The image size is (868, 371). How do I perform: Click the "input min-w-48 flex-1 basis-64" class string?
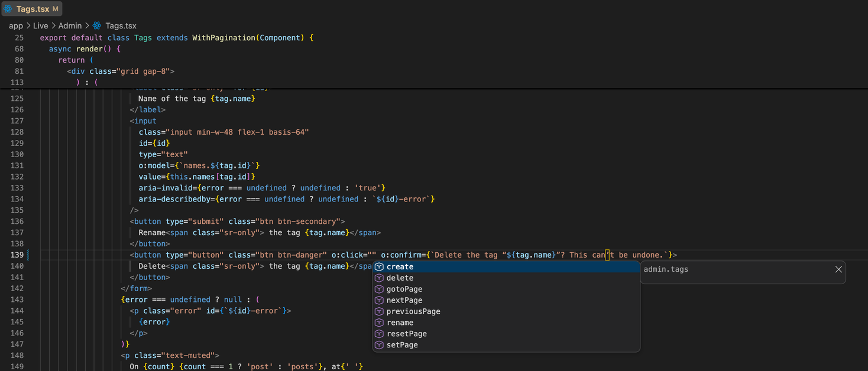(x=238, y=132)
